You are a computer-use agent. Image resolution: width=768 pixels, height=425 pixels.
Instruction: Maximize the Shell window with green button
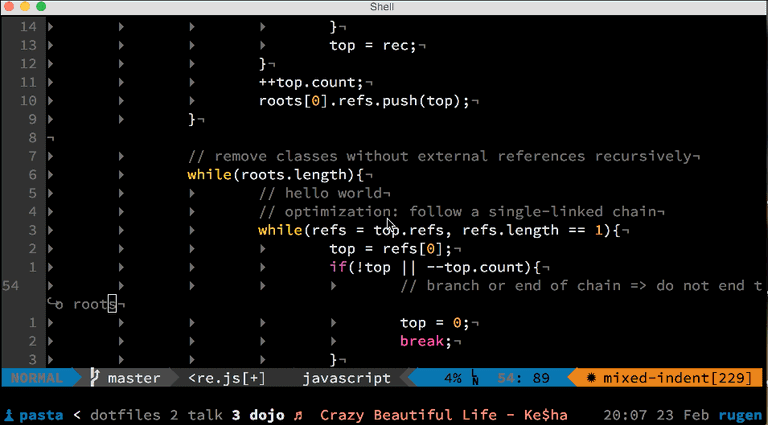pos(41,7)
